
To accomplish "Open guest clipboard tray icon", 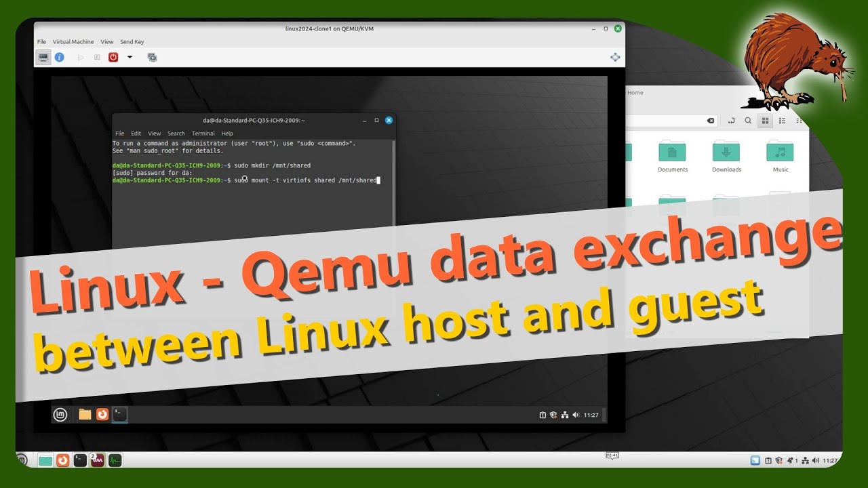I will [542, 415].
